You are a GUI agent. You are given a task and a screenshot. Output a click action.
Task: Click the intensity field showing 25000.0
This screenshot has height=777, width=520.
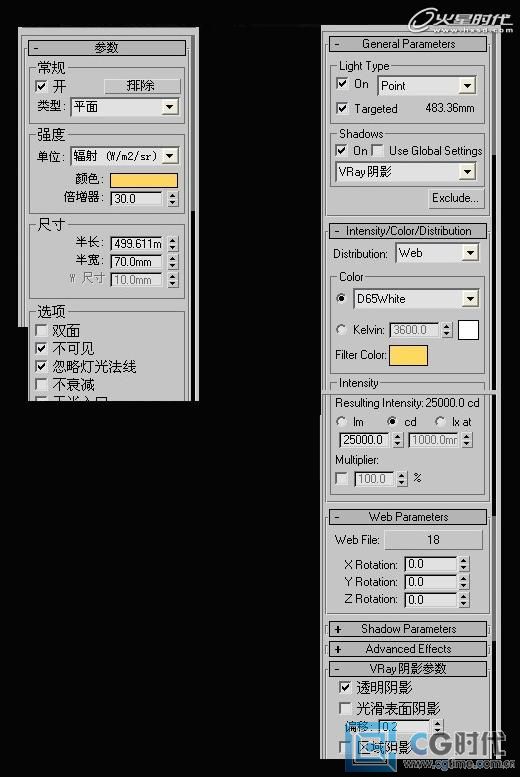[x=366, y=440]
